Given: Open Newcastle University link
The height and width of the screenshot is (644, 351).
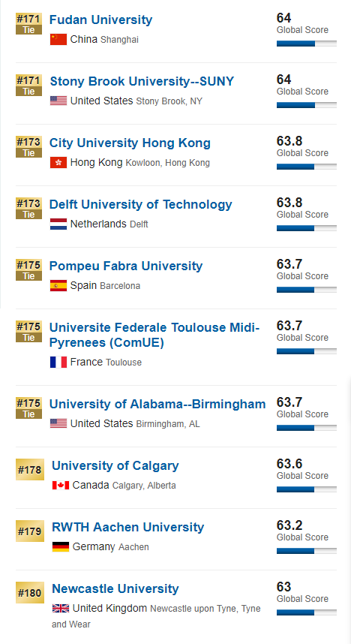Looking at the screenshot, I should (115, 589).
